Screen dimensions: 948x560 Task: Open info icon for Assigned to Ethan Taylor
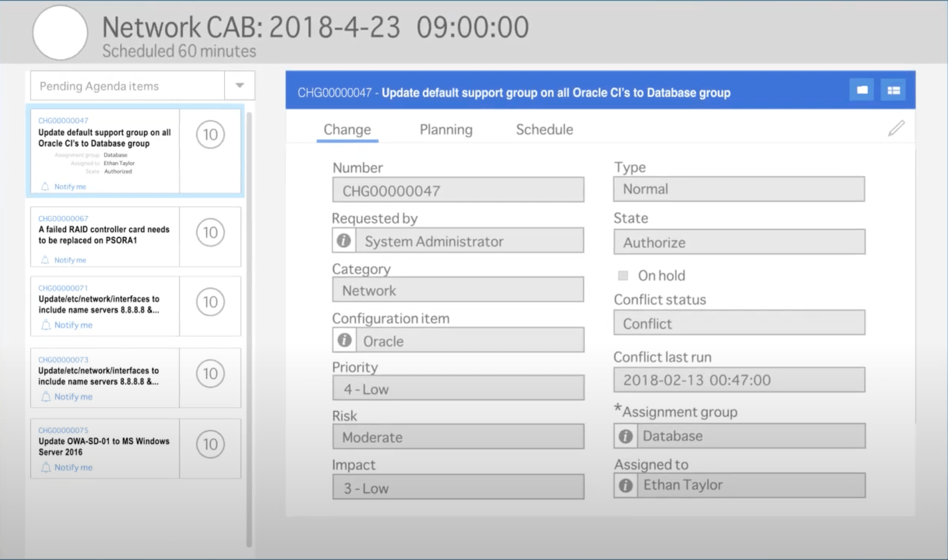(x=625, y=486)
